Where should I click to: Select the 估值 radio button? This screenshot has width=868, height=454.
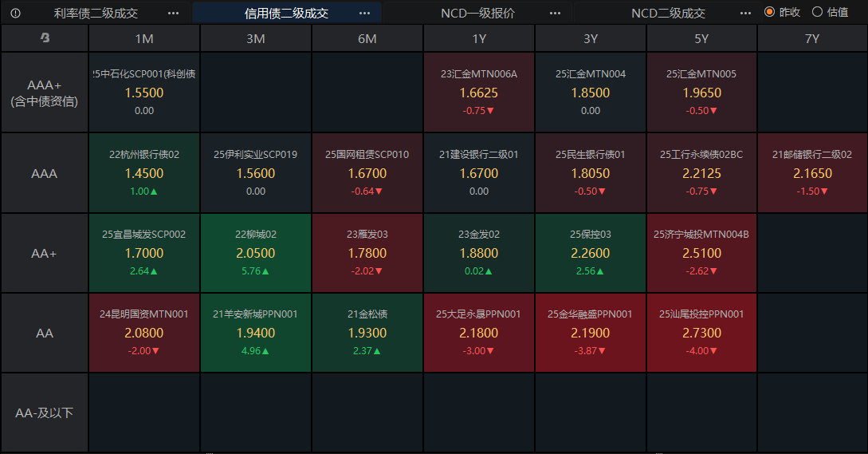click(x=817, y=12)
